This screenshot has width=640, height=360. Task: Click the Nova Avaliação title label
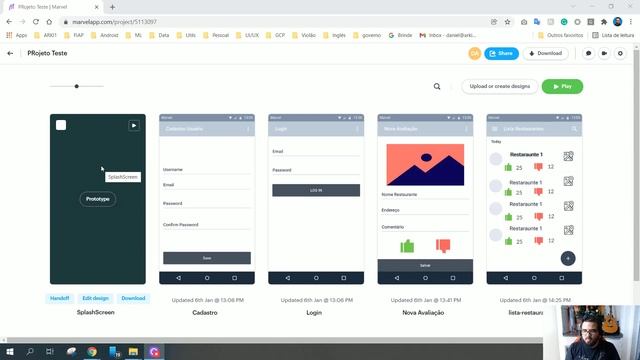[x=423, y=313]
